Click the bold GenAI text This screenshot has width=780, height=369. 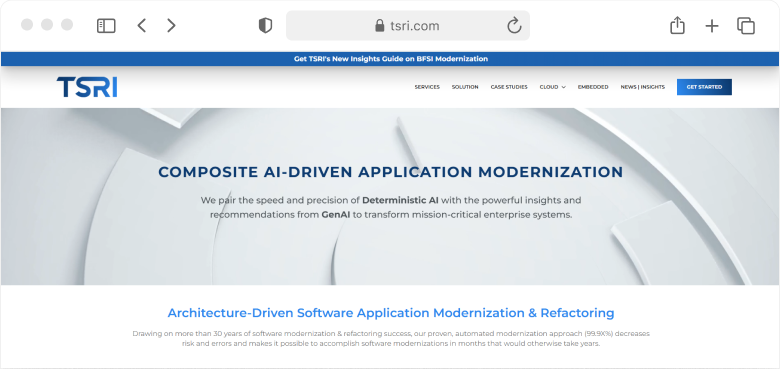(336, 215)
